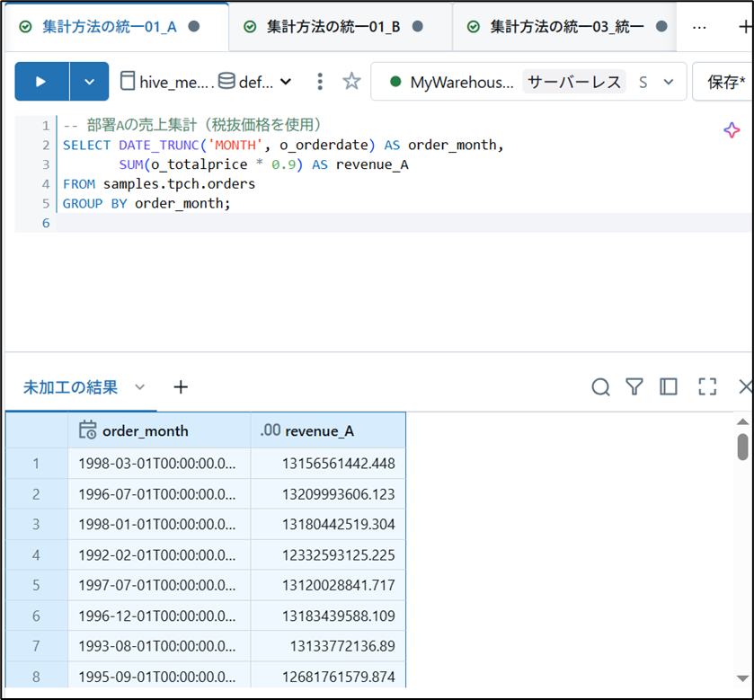Click the DATE_TRUNC function in line 2
Viewport: 754px width, 700px height.
(159, 146)
